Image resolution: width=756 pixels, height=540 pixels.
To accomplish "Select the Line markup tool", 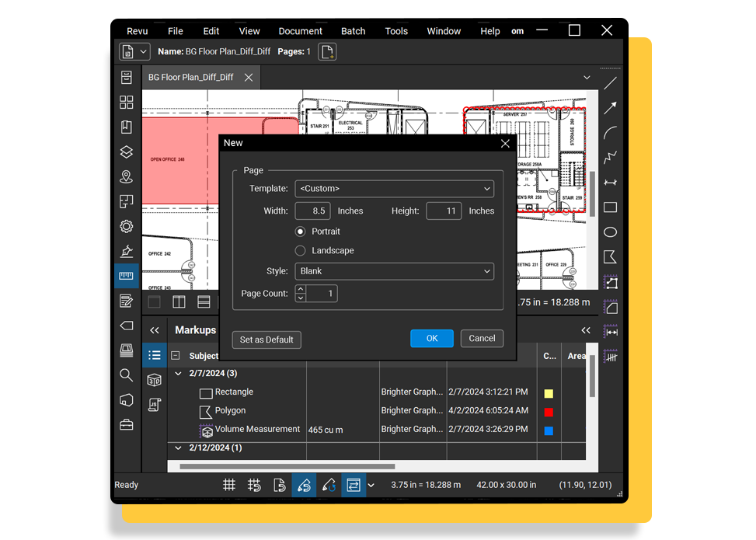I will tap(611, 83).
